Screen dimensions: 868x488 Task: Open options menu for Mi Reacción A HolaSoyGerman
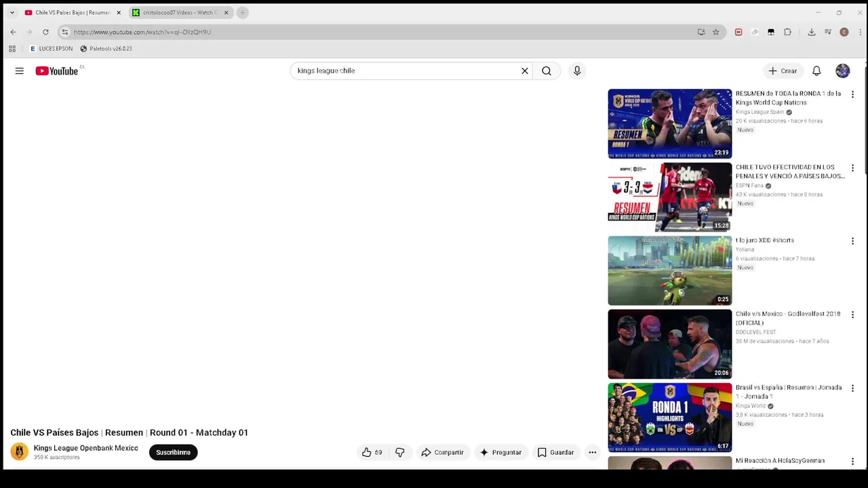852,462
